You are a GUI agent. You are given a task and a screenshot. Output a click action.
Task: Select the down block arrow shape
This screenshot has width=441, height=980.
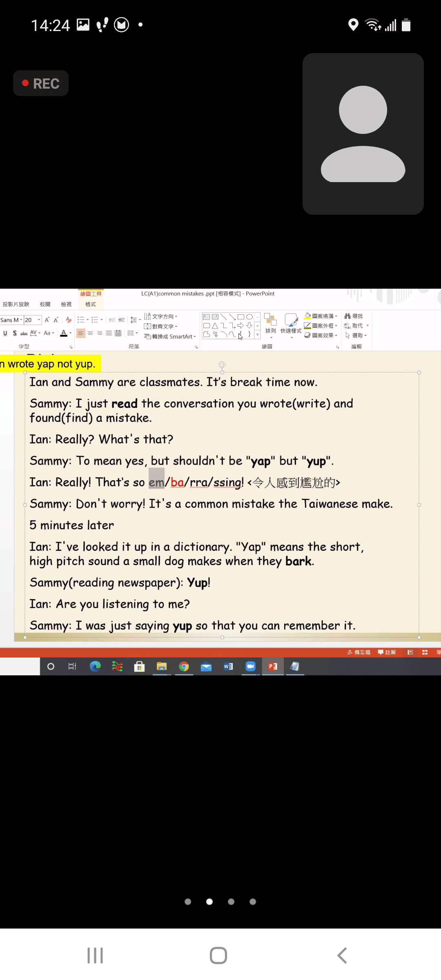pos(249,325)
